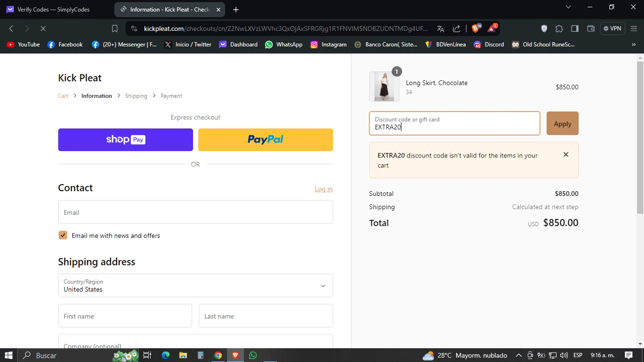Image resolution: width=644 pixels, height=362 pixels.
Task: Open Microsoft Edge from the taskbar
Action: [x=166, y=355]
